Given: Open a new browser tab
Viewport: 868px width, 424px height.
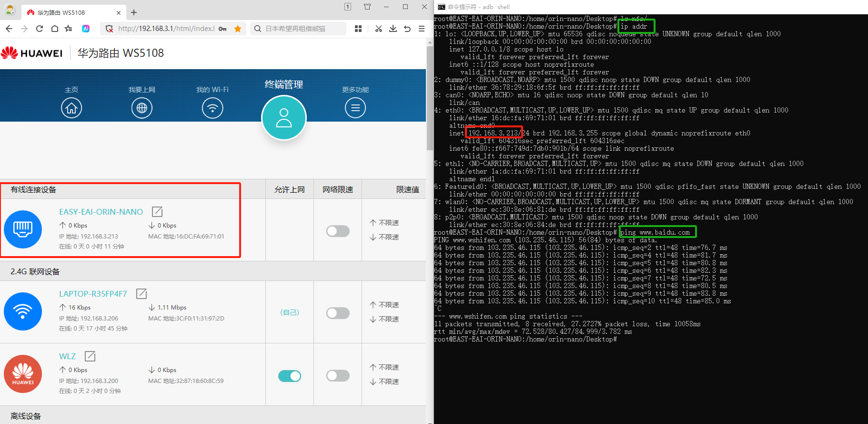Looking at the screenshot, I should 134,12.
